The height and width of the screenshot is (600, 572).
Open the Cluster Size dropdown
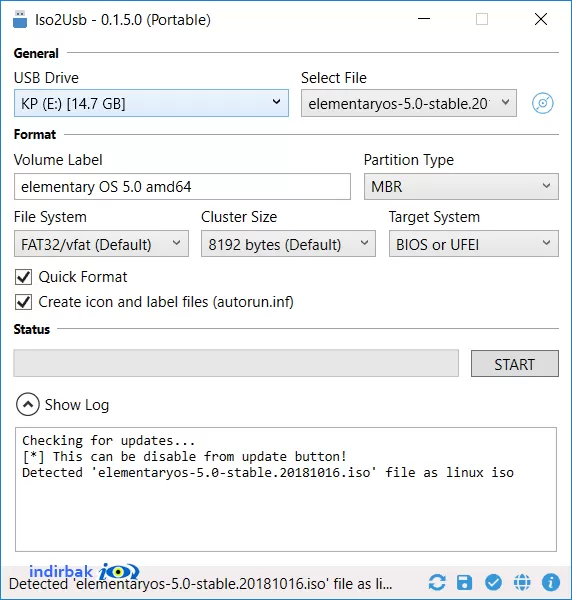coord(288,244)
